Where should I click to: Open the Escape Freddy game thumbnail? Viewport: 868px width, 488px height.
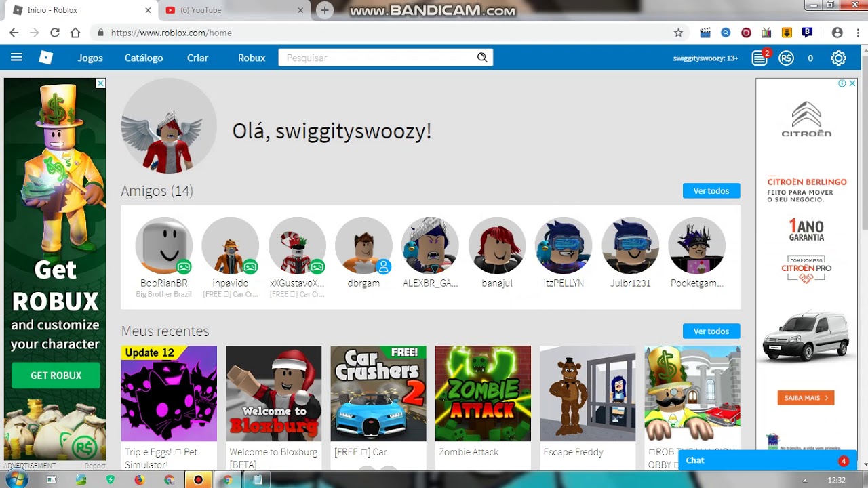(x=587, y=394)
